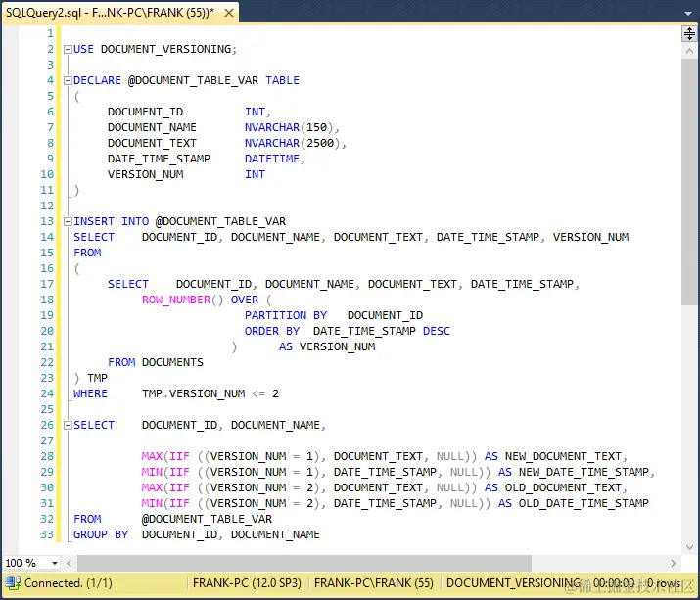Click the OVER keyword on line 18

(244, 300)
